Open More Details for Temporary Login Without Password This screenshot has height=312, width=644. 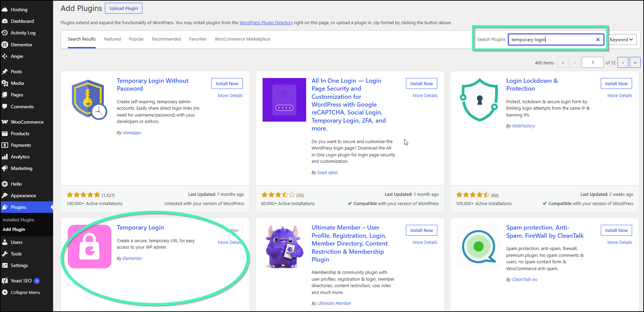[230, 96]
